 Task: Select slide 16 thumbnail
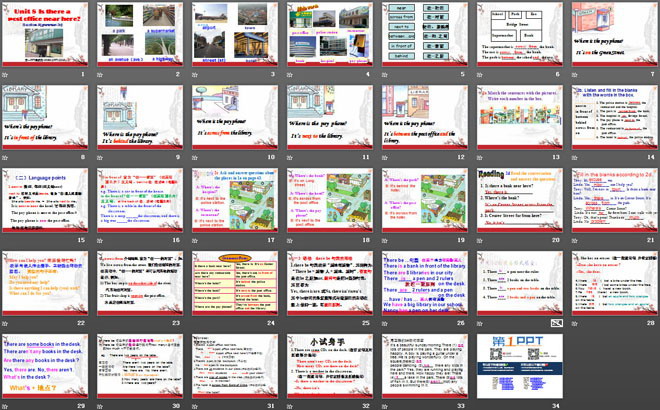coord(140,200)
